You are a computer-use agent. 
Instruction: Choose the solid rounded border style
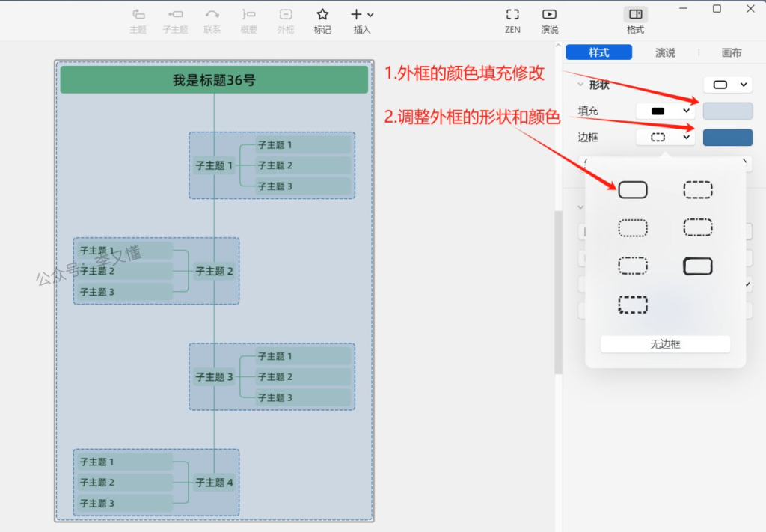pyautogui.click(x=633, y=190)
